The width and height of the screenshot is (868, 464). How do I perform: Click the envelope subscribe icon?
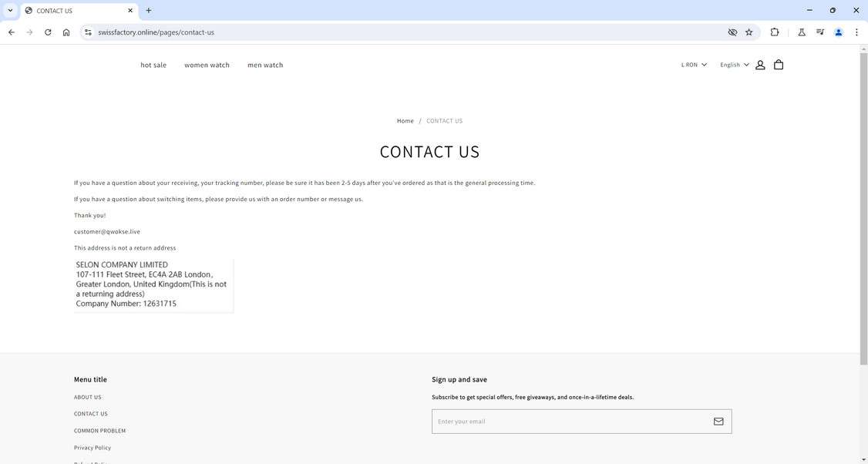click(x=718, y=422)
